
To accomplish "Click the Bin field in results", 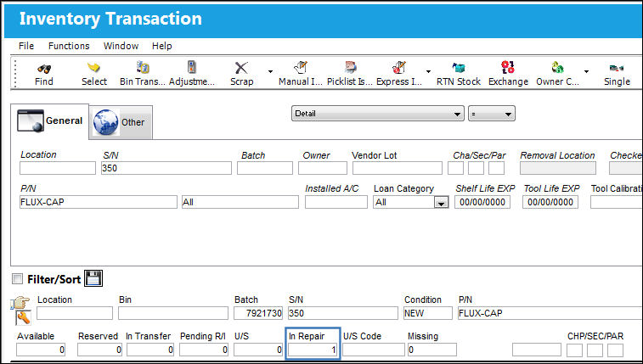I will (x=173, y=313).
